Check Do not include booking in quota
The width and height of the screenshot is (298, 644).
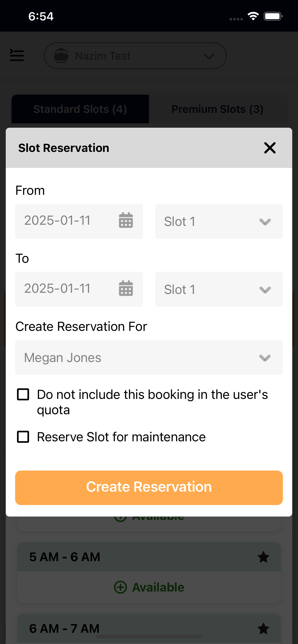click(x=23, y=395)
